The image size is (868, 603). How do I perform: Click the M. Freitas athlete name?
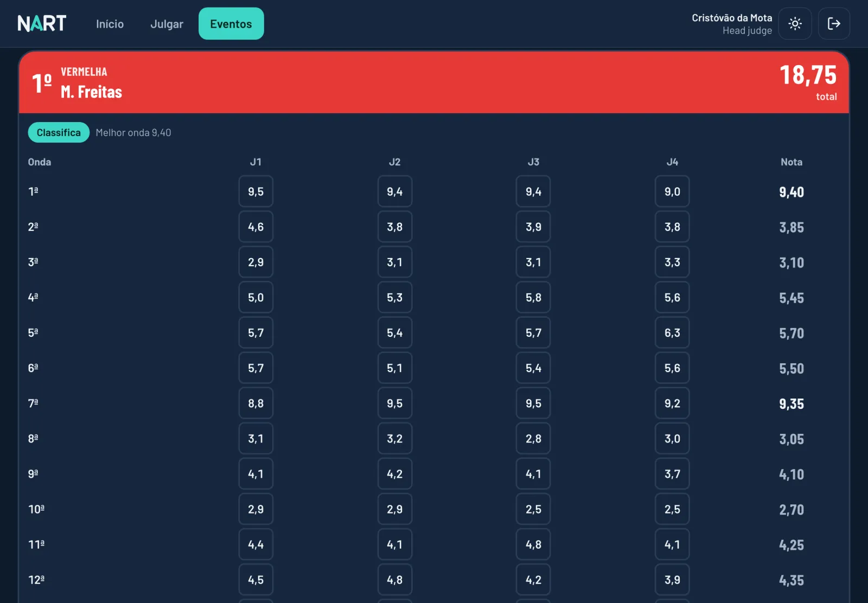click(91, 92)
